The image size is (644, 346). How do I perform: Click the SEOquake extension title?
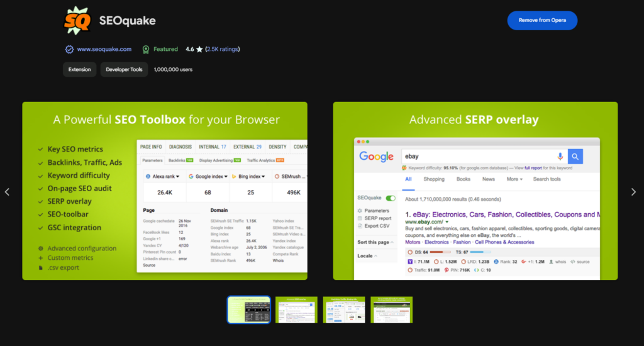pyautogui.click(x=127, y=21)
